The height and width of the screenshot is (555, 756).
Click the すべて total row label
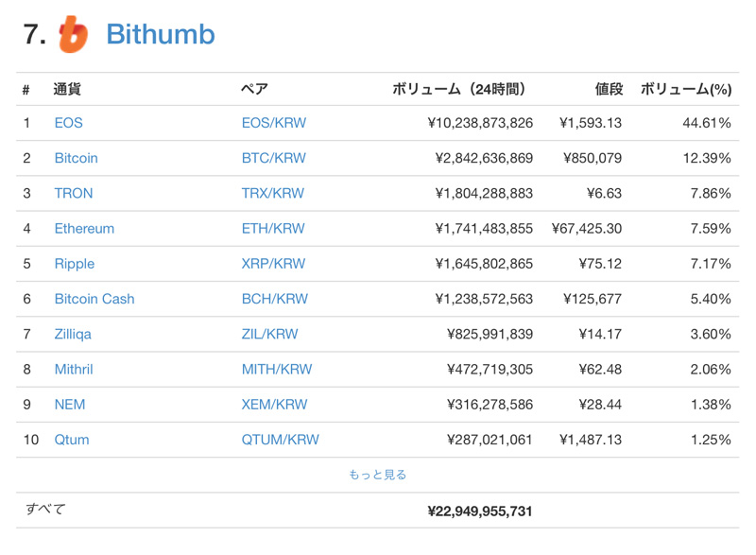[x=45, y=510]
